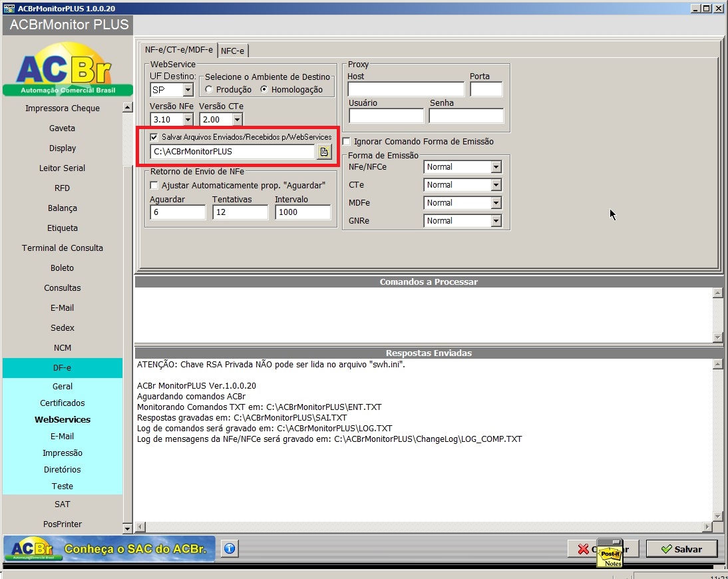Screen dimensions: 728x579
Task: Check 'Ignorar Comando Forma de Emissão'
Action: 346,141
